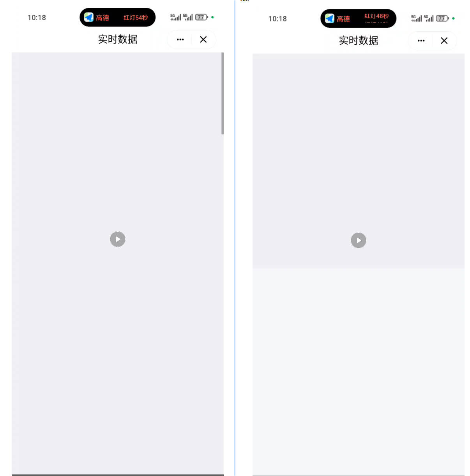Tap the 5G signal icons on left screen
Image resolution: width=470 pixels, height=476 pixels.
coord(182,17)
